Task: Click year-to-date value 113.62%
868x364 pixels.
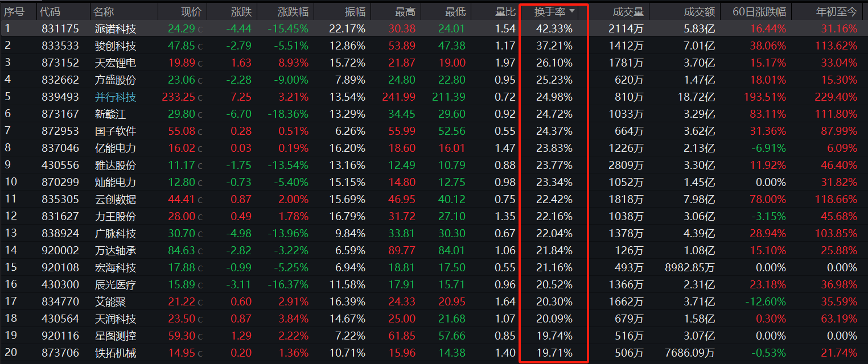Action: (836, 45)
